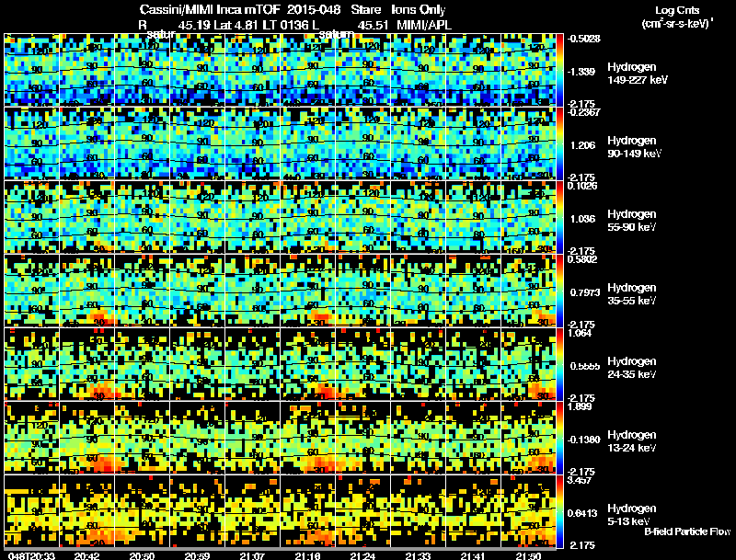Open the 13-24 keV panel at 20:42

pos(86,438)
